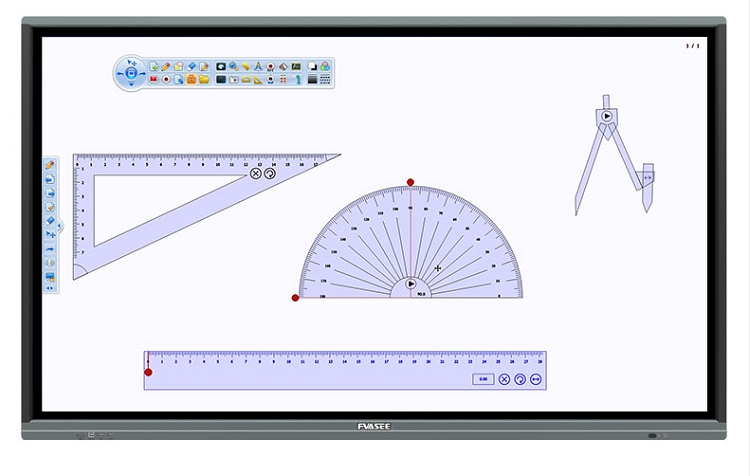The height and width of the screenshot is (476, 750).
Task: Rotate the triangle set square
Action: [x=269, y=174]
